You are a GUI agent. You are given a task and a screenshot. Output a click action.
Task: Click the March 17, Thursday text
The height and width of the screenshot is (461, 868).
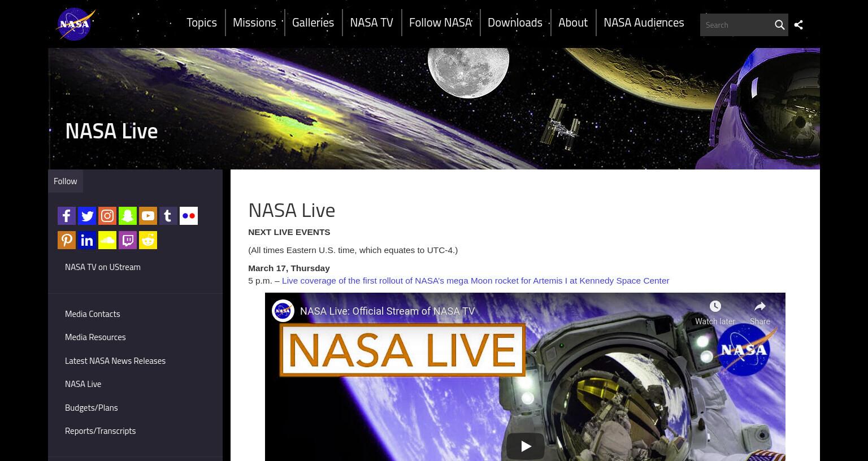coord(289,268)
